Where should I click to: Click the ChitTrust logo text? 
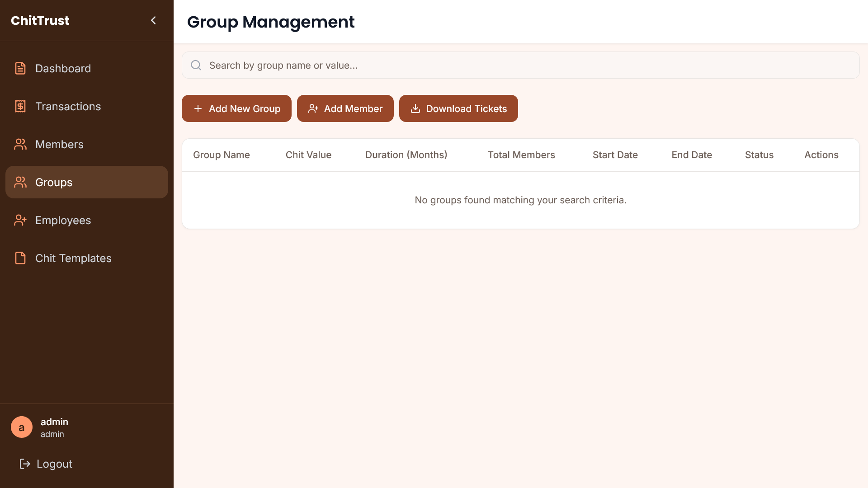point(40,20)
